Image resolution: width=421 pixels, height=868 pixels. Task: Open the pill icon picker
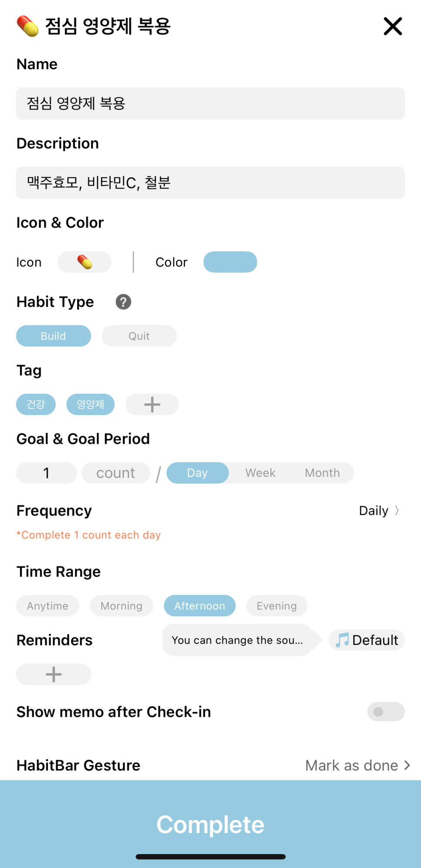click(x=85, y=262)
